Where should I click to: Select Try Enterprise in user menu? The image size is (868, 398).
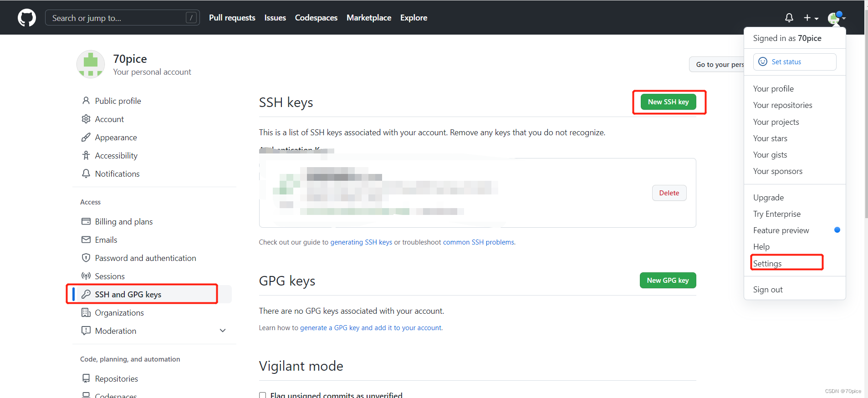776,214
